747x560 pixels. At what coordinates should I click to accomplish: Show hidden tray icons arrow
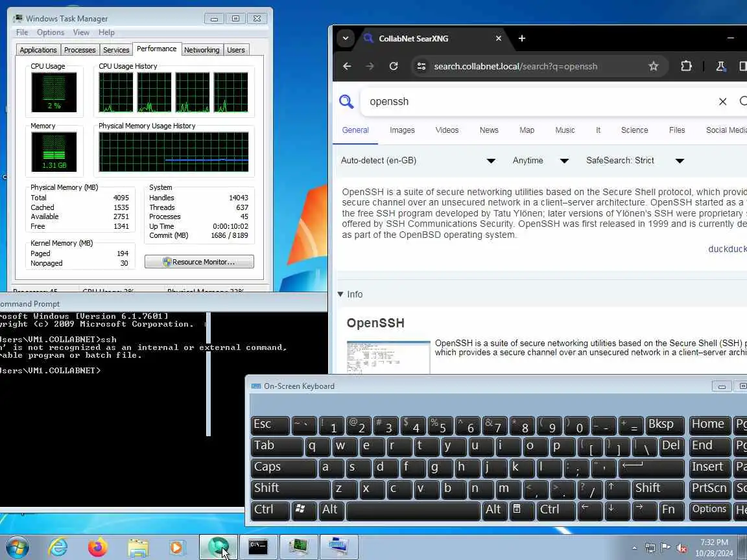pos(635,548)
